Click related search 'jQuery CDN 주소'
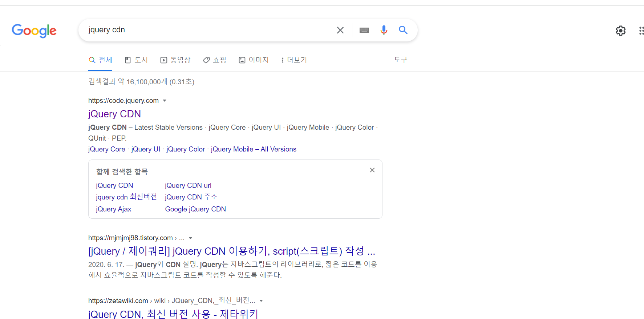644x319 pixels. 191,197
